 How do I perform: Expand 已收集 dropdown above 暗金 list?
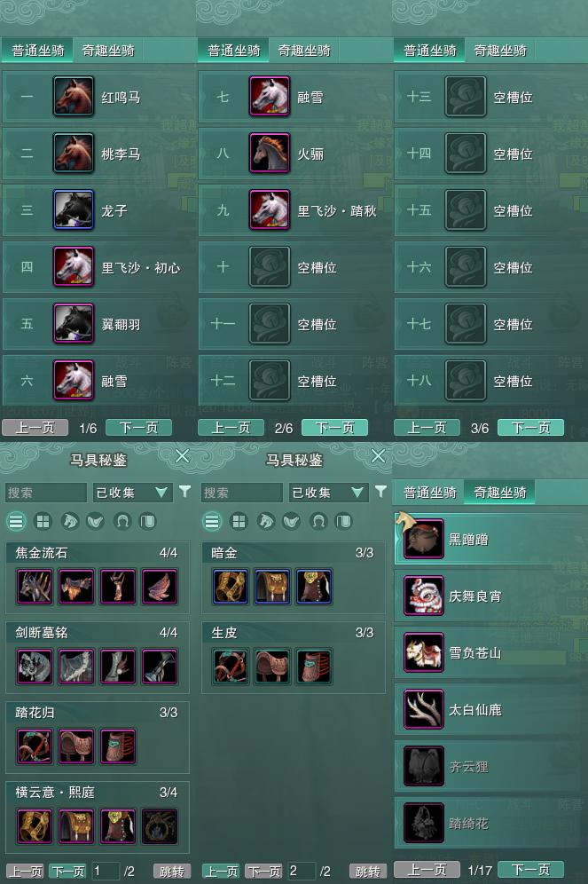coord(328,493)
